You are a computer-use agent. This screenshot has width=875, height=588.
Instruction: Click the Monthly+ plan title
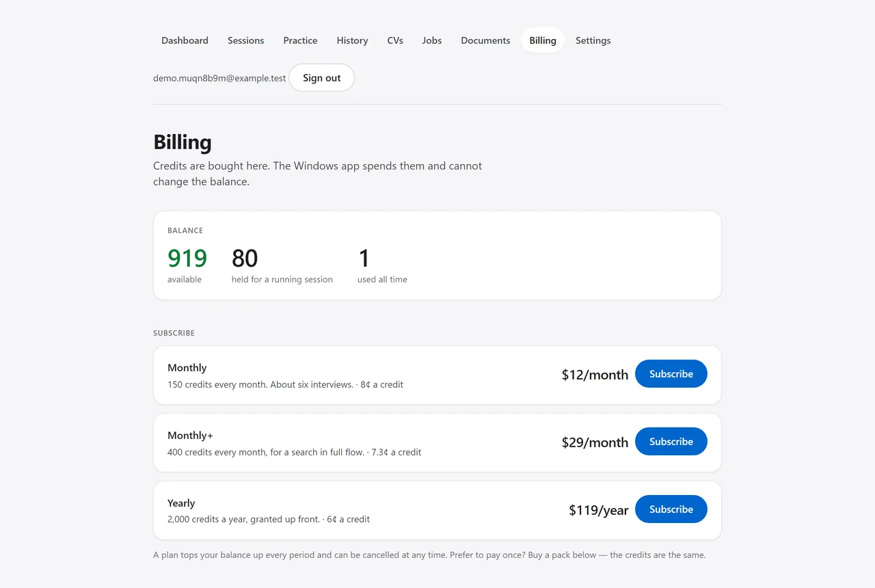coord(191,436)
